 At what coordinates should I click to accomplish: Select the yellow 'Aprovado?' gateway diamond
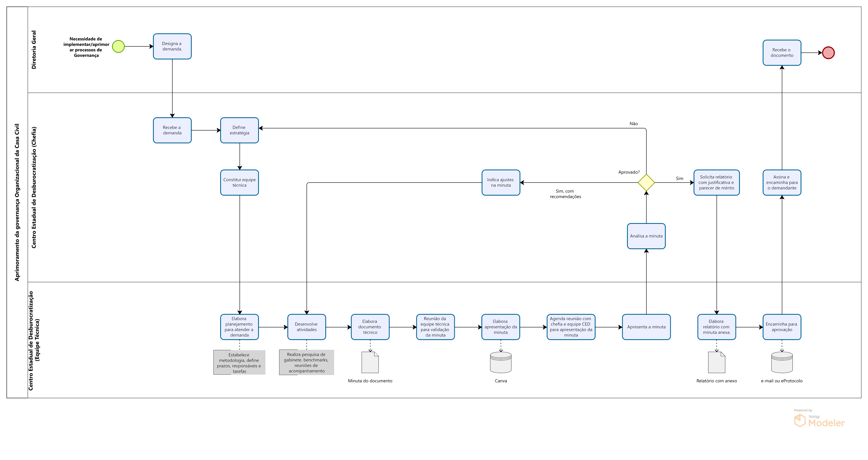click(x=646, y=182)
